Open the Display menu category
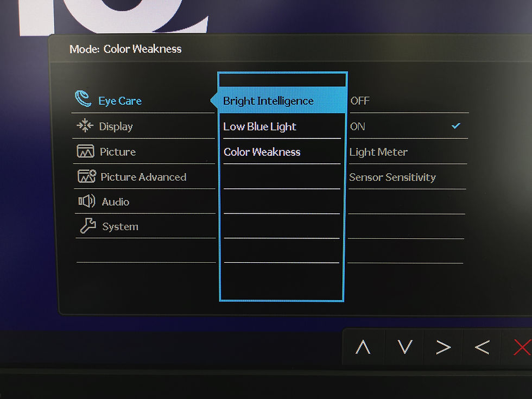This screenshot has width=532, height=399. coord(116,126)
